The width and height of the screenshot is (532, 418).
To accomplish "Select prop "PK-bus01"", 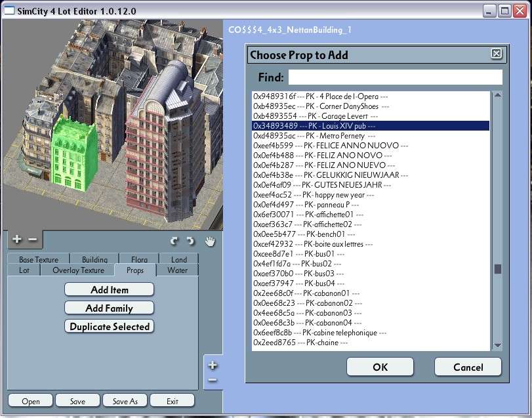I will click(x=371, y=254).
